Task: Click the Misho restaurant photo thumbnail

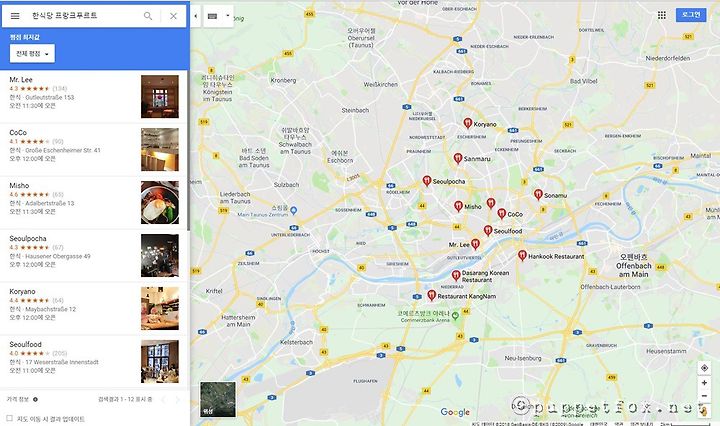Action: pos(160,202)
